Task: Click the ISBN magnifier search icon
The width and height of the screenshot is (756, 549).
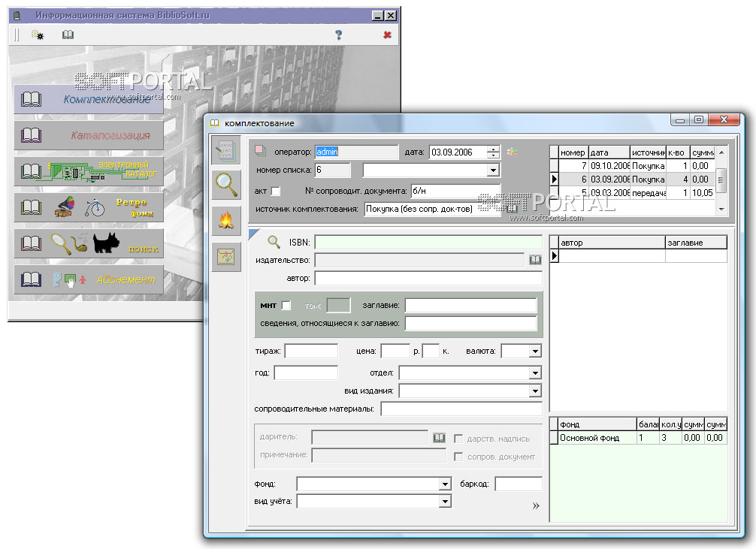Action: click(274, 242)
